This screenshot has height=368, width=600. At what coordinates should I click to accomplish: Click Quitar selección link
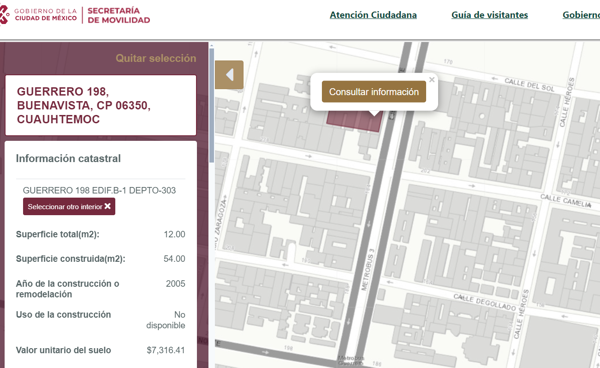click(x=156, y=59)
